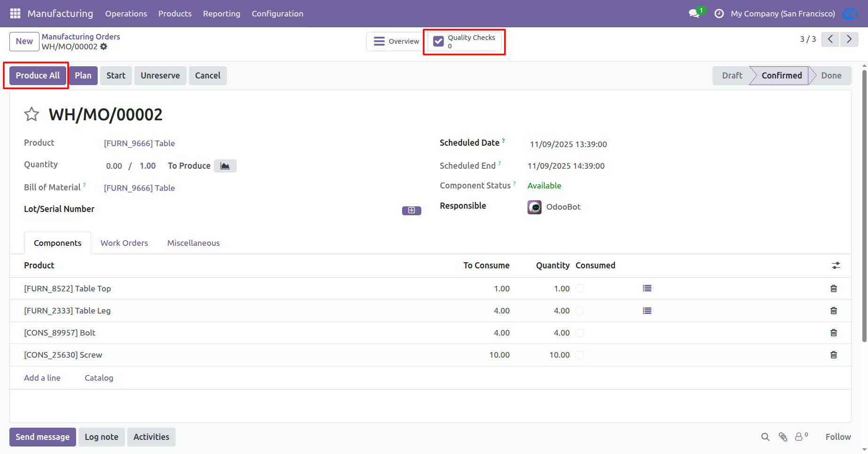This screenshot has height=454, width=868.
Task: Delete the Bolt component line
Action: (834, 333)
